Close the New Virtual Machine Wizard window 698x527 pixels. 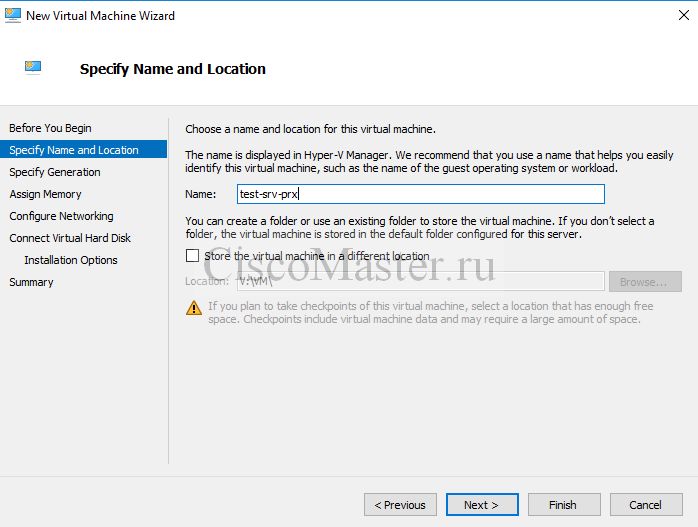coord(684,15)
